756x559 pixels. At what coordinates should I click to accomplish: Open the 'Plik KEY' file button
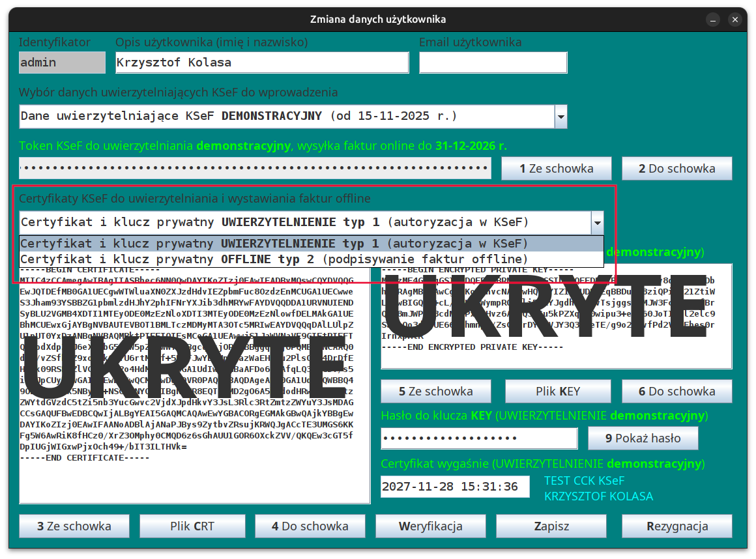click(x=557, y=391)
